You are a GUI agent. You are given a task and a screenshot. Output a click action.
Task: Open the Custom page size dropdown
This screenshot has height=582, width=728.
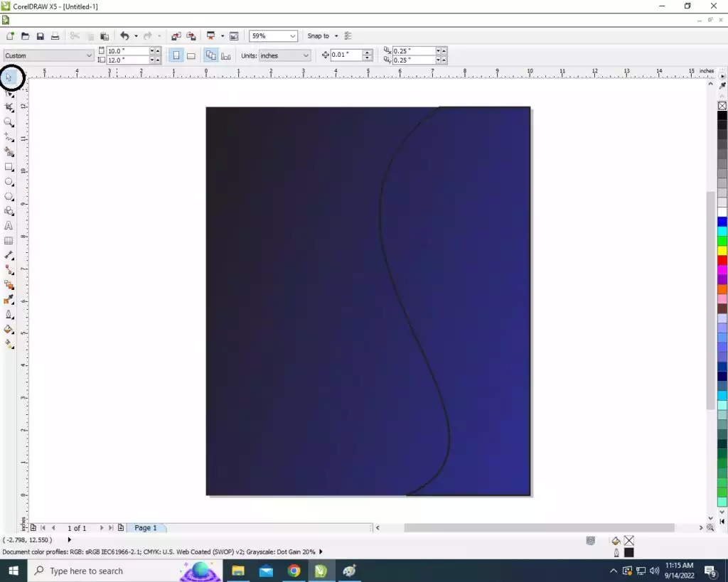[89, 55]
